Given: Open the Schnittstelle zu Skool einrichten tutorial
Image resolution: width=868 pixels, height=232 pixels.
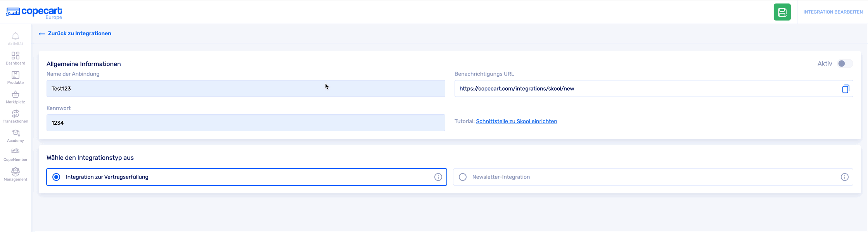Looking at the screenshot, I should pyautogui.click(x=516, y=121).
